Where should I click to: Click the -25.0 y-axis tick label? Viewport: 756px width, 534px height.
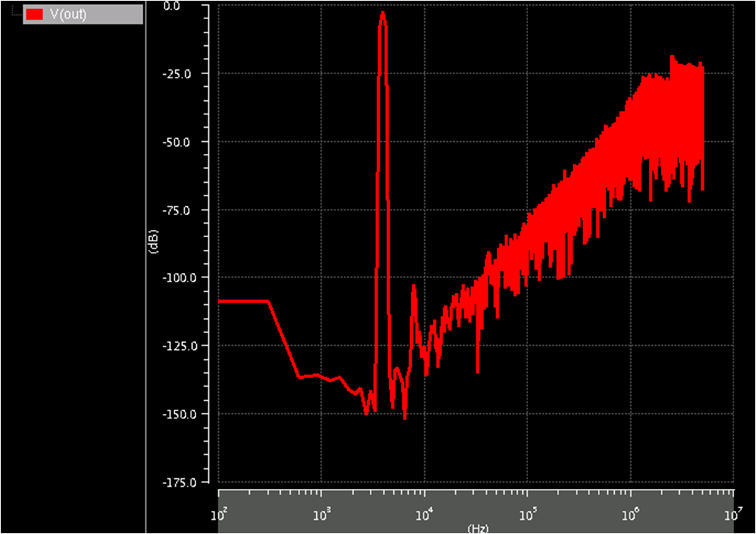tap(176, 74)
